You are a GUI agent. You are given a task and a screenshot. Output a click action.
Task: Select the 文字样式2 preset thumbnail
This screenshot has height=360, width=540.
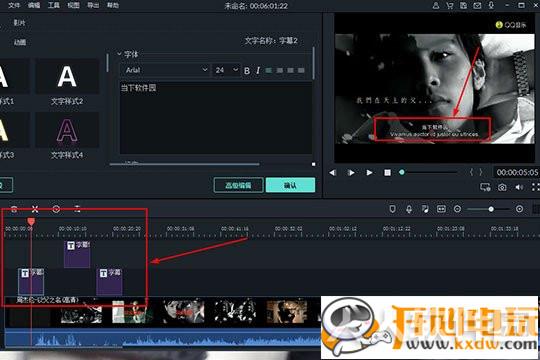67,76
